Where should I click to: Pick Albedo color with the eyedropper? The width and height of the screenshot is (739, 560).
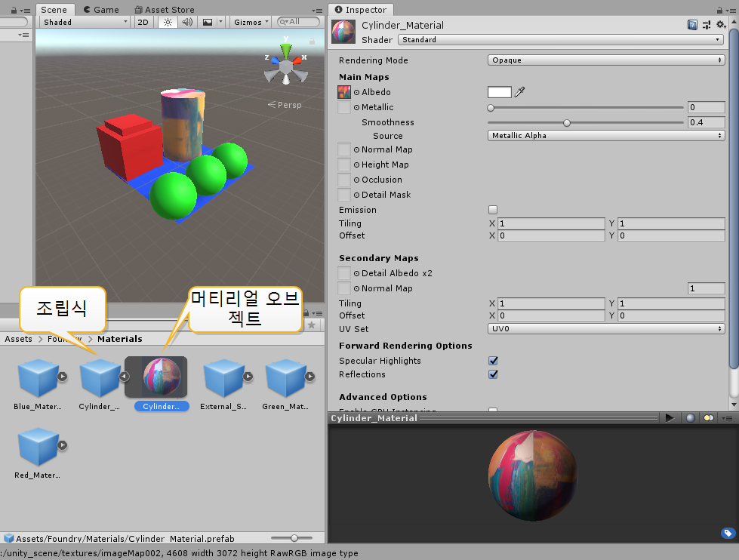tap(519, 92)
